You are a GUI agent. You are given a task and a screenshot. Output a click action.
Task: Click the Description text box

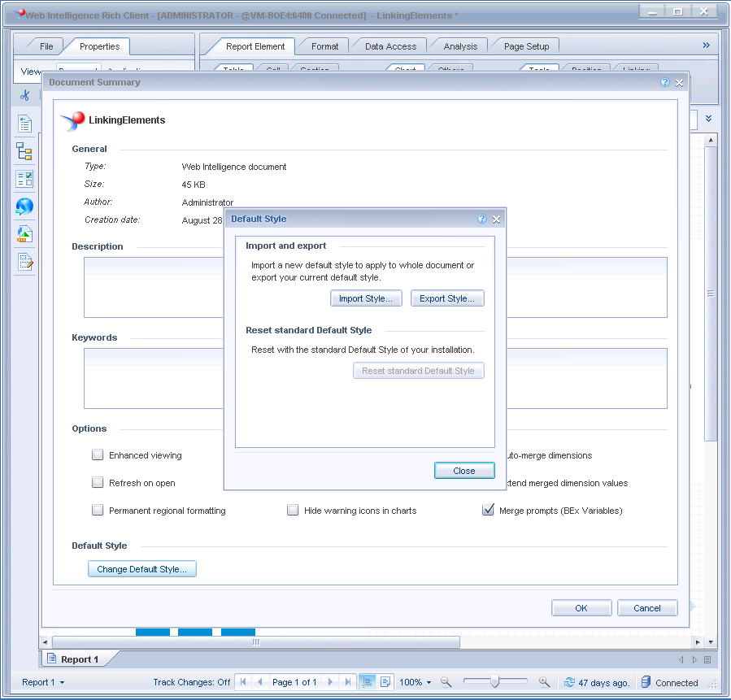click(x=376, y=288)
